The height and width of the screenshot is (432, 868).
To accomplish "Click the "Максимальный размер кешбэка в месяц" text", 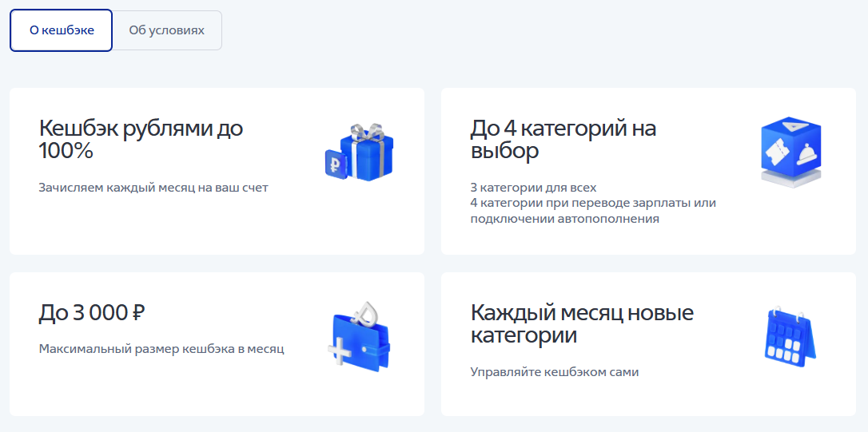I will [161, 349].
